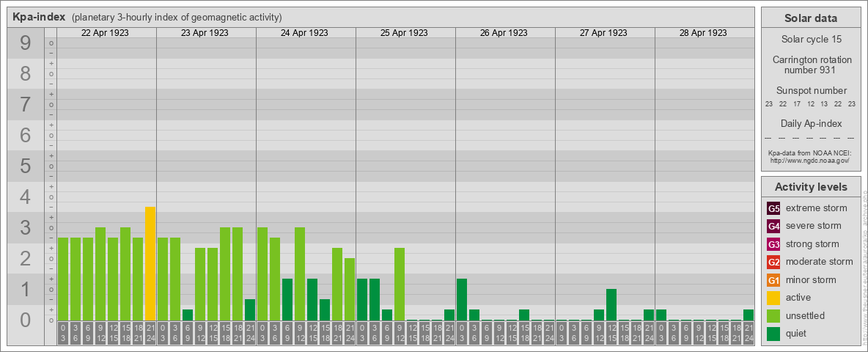Click the large 8 on the Kp axis
The width and height of the screenshot is (868, 352).
click(x=25, y=73)
